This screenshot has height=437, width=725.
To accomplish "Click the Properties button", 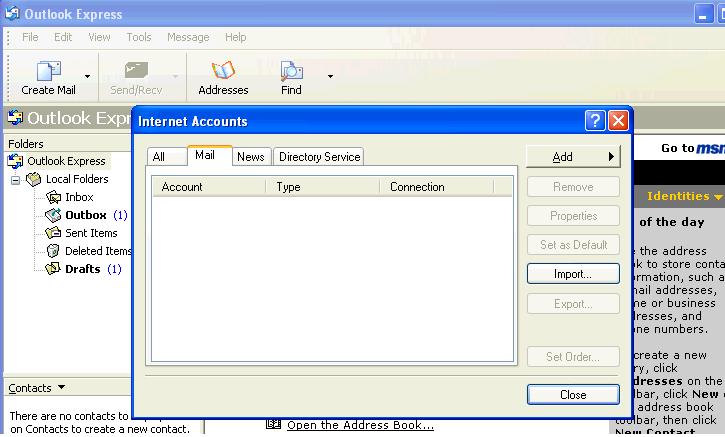I will [x=573, y=216].
